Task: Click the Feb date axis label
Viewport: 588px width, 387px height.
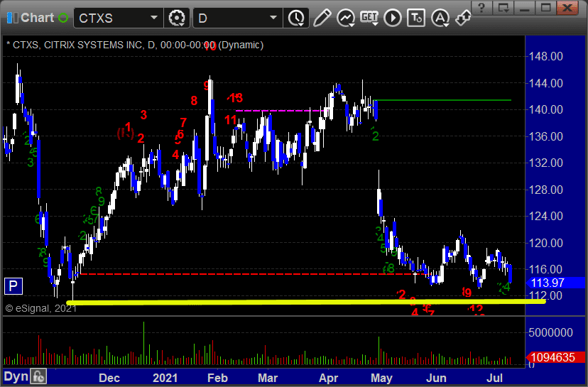Action: (217, 378)
